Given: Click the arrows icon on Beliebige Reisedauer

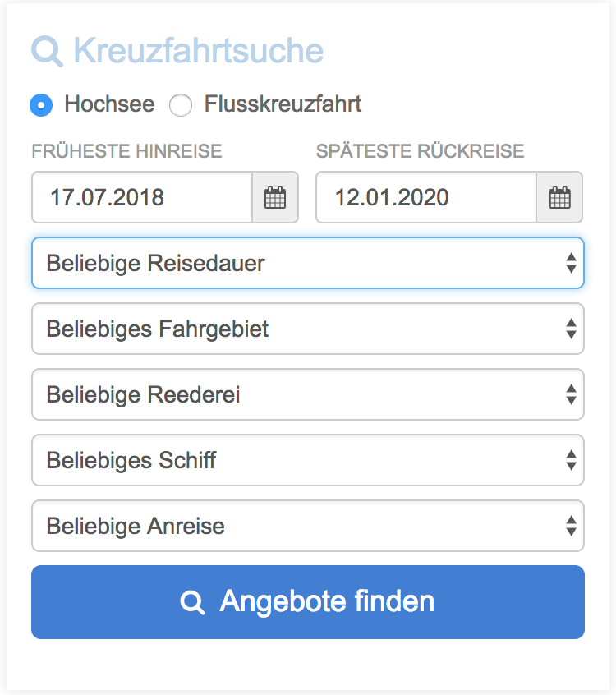Looking at the screenshot, I should tap(571, 263).
